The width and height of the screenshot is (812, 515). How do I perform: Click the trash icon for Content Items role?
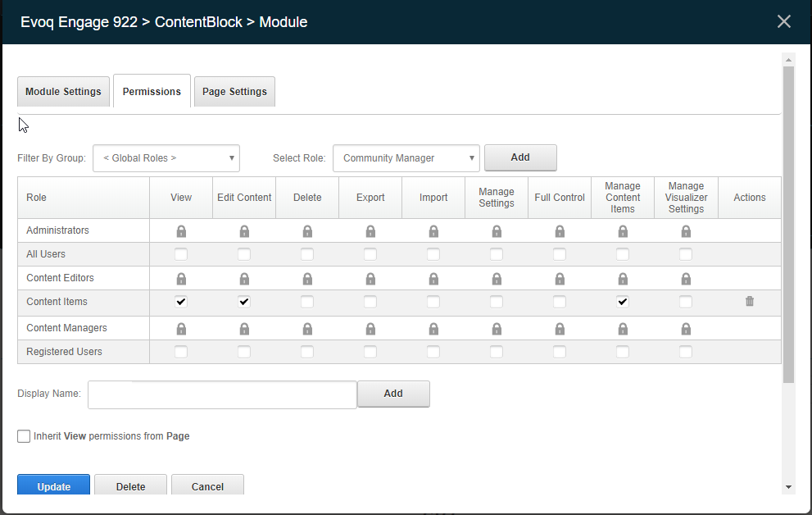[x=749, y=302]
